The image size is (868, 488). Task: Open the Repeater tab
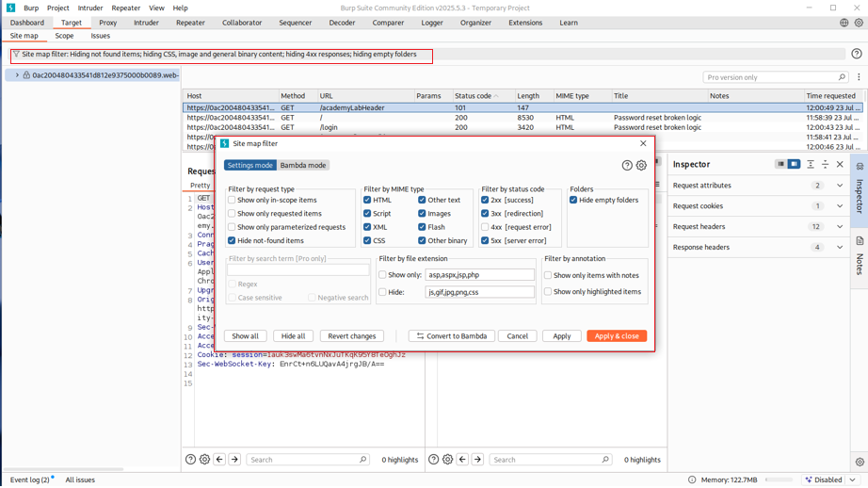[190, 23]
